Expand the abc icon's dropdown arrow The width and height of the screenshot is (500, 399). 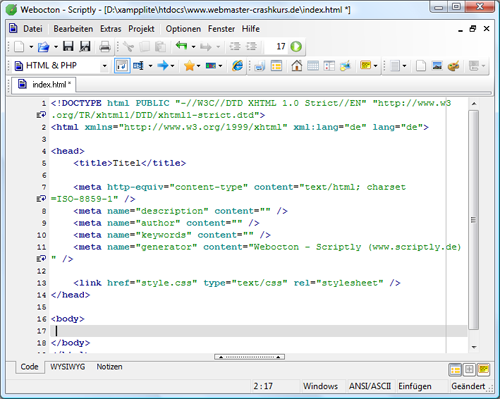(221, 66)
